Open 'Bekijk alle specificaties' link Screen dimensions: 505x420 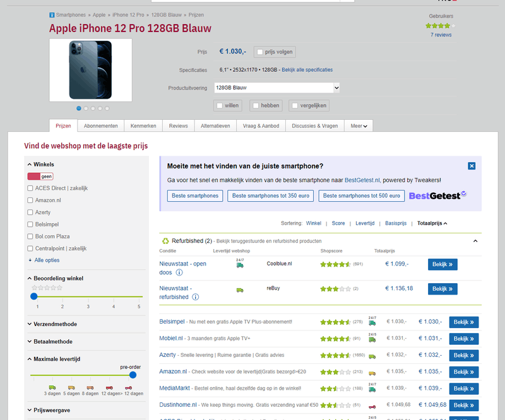307,70
